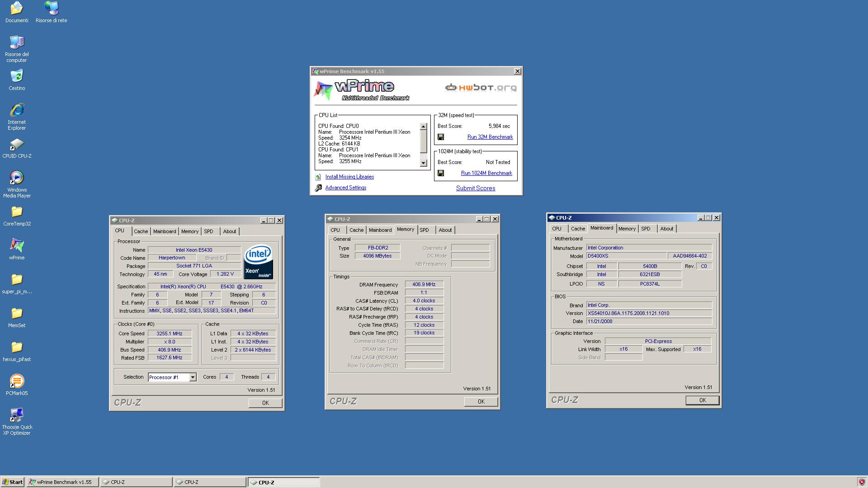Select the super_pi_m... folder icon

17,284
